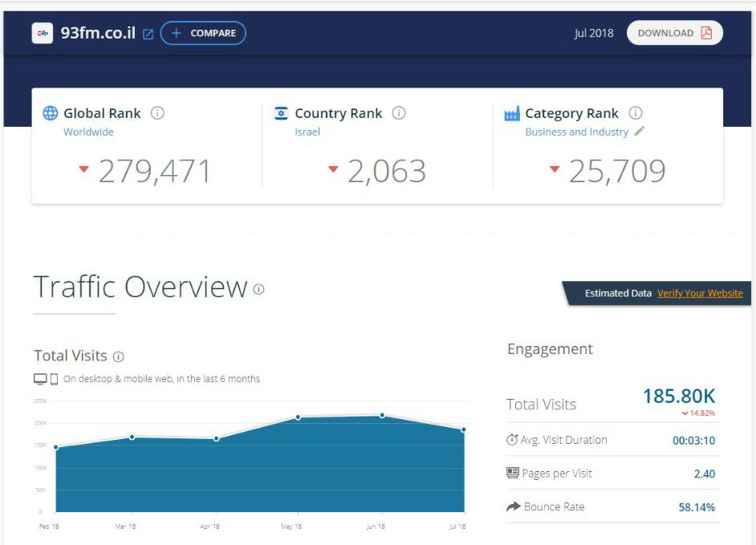Screen dimensions: 756x545
Task: Select the Israel link under Country Rank
Action: coord(307,132)
